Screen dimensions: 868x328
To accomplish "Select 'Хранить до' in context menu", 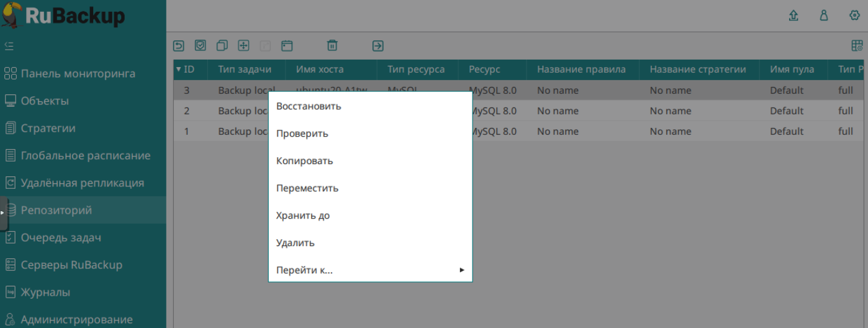I will (x=303, y=216).
